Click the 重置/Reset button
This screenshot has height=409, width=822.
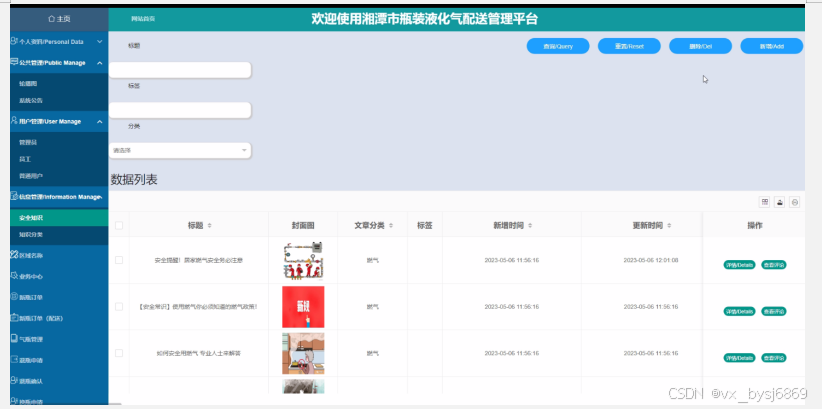tap(629, 46)
